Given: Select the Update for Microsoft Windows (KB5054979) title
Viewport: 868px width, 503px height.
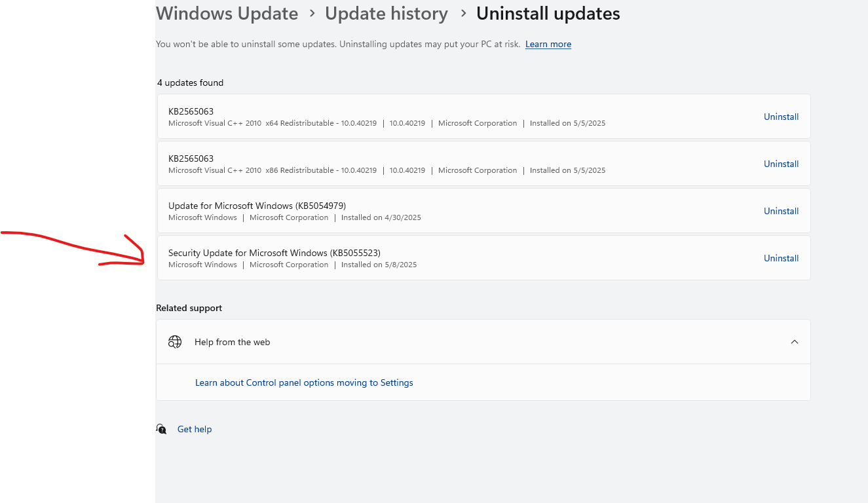Looking at the screenshot, I should (x=257, y=206).
